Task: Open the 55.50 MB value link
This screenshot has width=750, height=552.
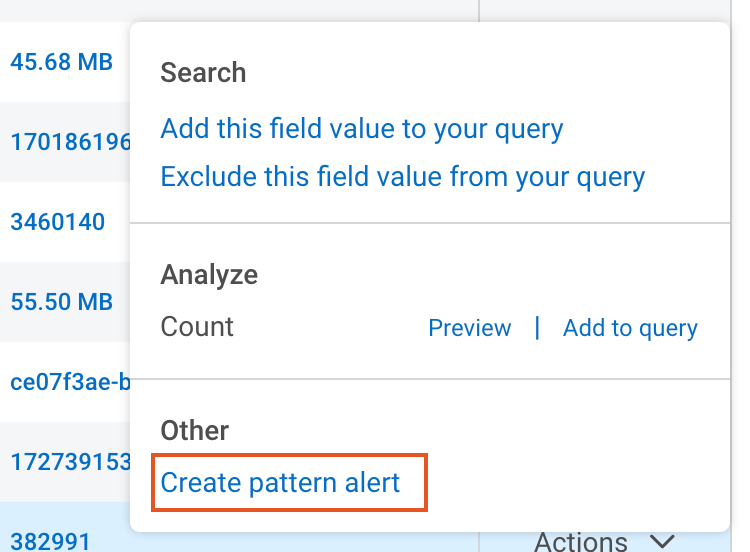Action: coord(62,302)
